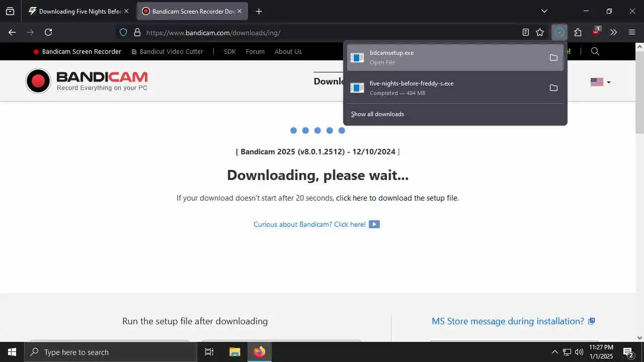Open volume control in tray
The width and height of the screenshot is (644, 362).
click(579, 352)
